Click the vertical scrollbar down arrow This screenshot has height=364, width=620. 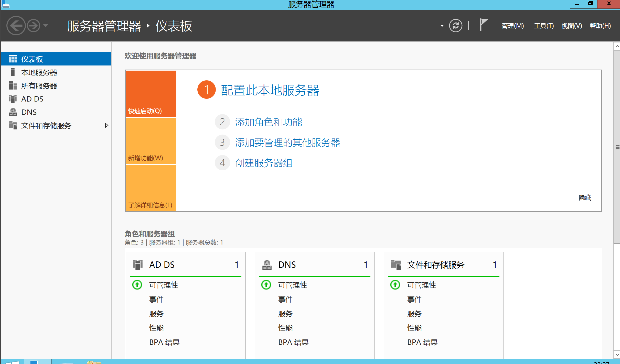tap(617, 355)
